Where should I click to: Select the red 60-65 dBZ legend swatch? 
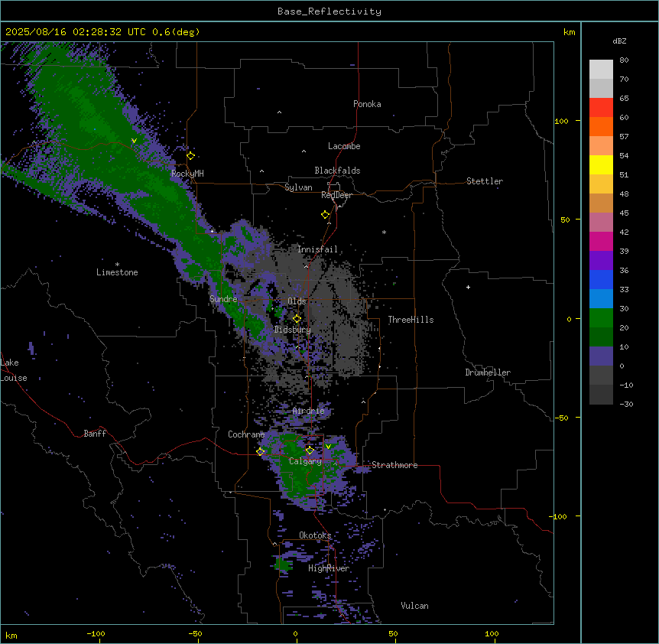coord(601,108)
